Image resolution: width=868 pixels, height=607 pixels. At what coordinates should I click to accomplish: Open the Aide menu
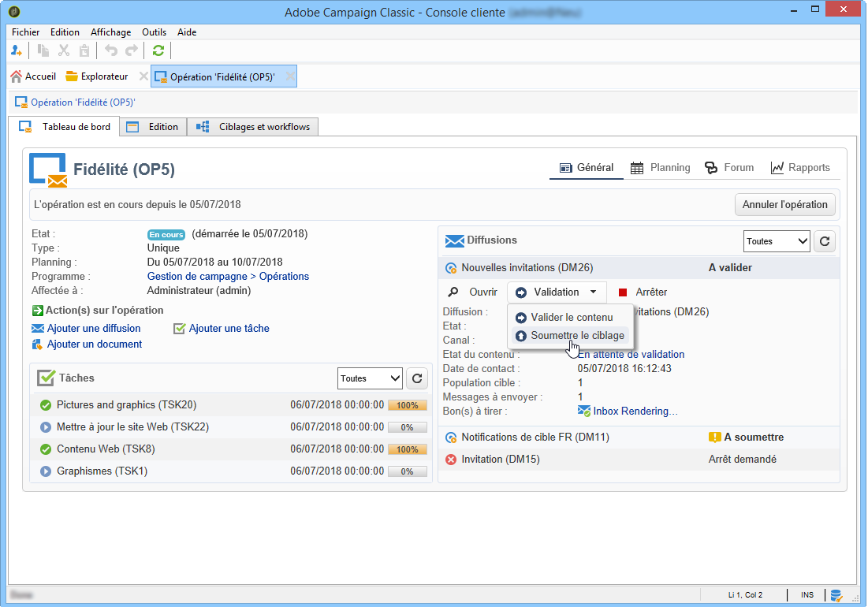point(187,32)
